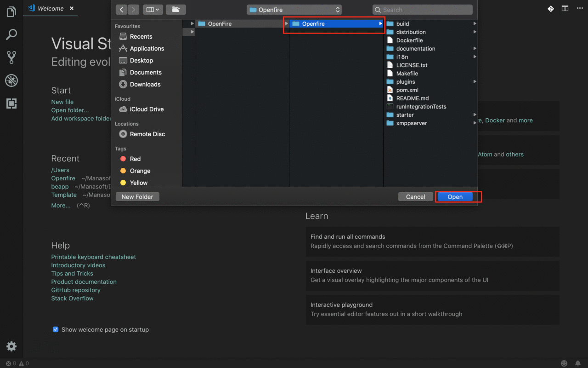
Task: Click the split editor icon
Action: (565, 9)
